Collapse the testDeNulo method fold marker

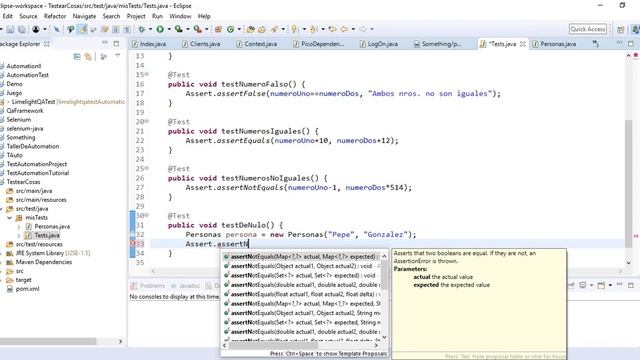pos(147,215)
